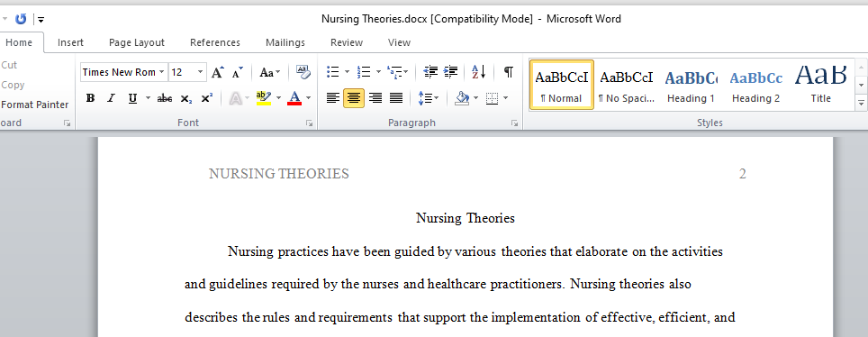Click the Bullets list icon
Screen dimensions: 868x337
pyautogui.click(x=332, y=72)
